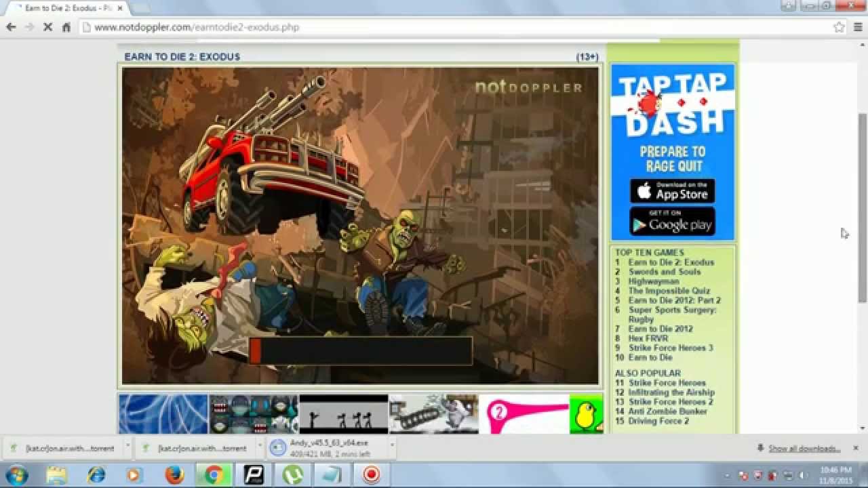The height and width of the screenshot is (488, 868).
Task: Open Windows Media Player from the taskbar
Action: [134, 475]
